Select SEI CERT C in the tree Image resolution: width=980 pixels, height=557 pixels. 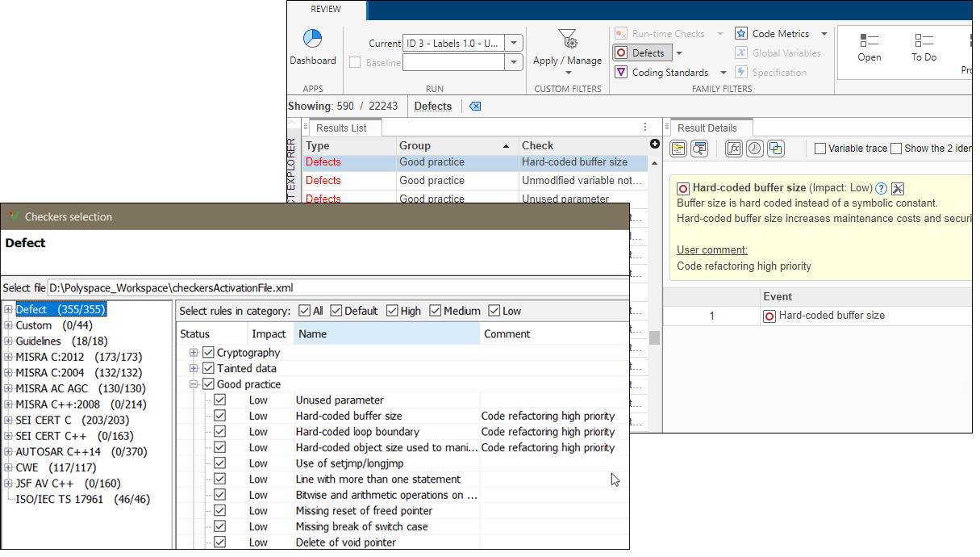point(73,420)
